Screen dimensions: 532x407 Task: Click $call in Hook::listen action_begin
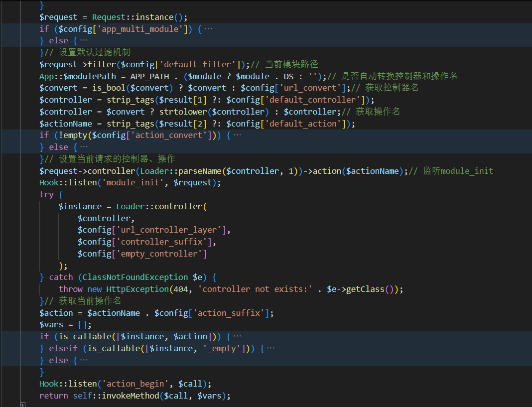coord(190,384)
